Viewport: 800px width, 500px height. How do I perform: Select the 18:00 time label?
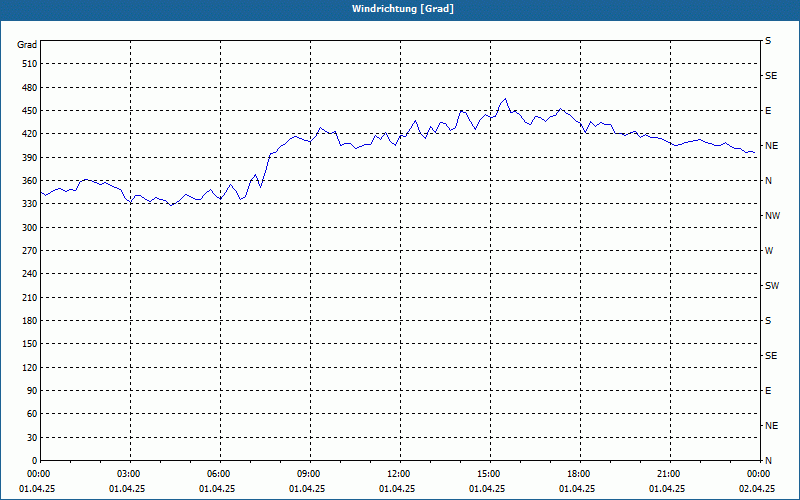[x=579, y=474]
